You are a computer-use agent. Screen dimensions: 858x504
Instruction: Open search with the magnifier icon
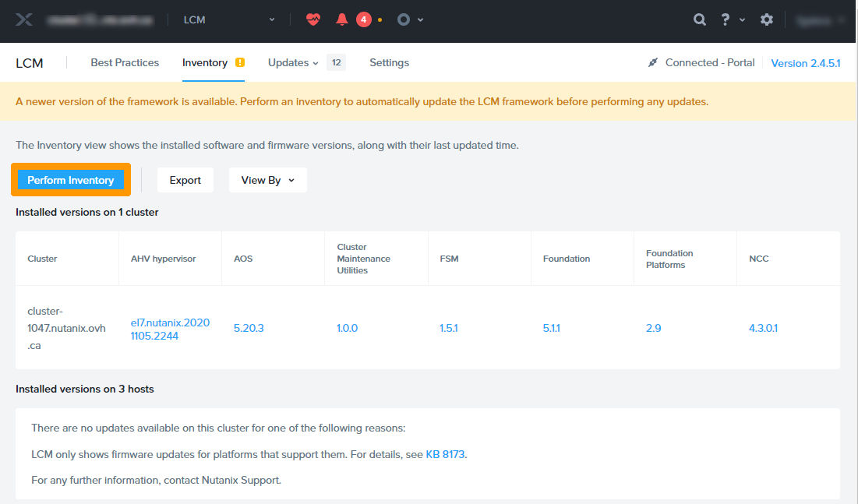click(x=700, y=19)
